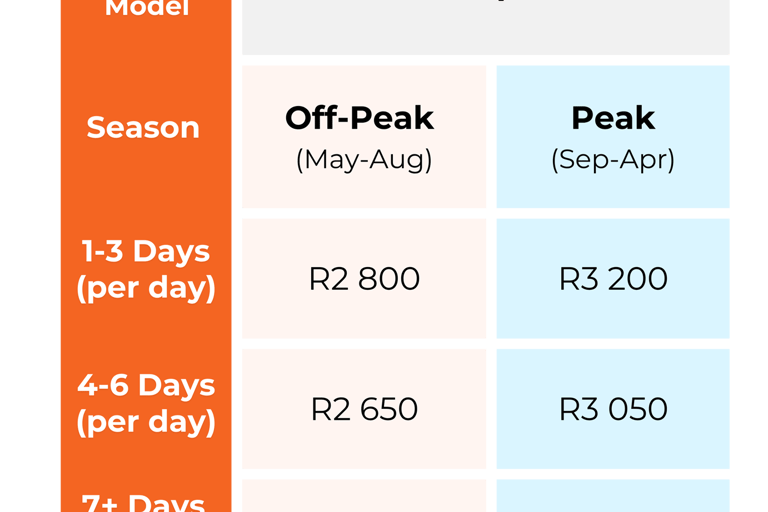Select the Peak column heading
Viewport: 768px width, 512px height.
tap(613, 118)
